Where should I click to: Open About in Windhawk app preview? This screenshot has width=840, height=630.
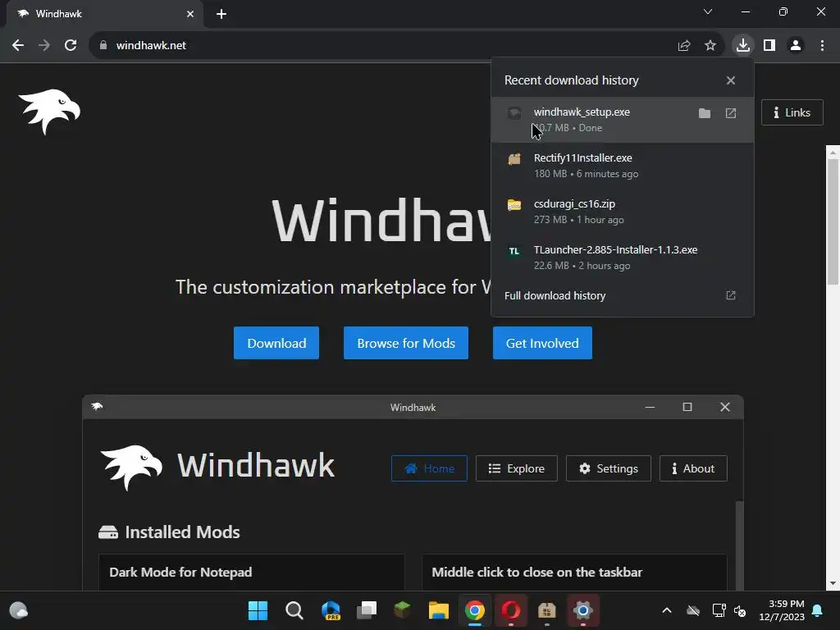point(693,468)
